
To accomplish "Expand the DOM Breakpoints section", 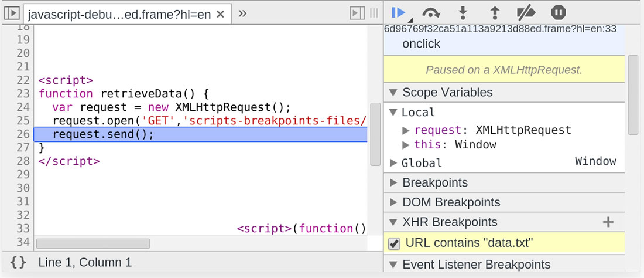I will point(392,202).
